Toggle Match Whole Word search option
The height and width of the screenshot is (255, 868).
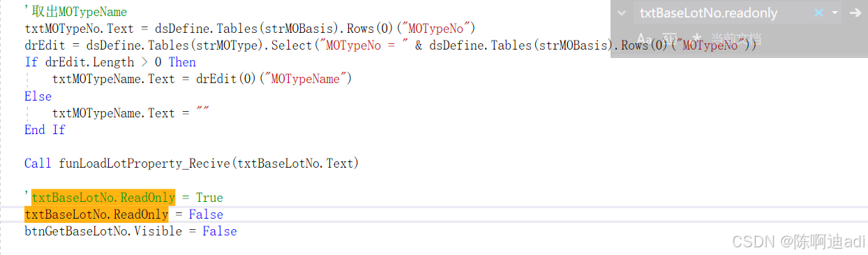669,38
